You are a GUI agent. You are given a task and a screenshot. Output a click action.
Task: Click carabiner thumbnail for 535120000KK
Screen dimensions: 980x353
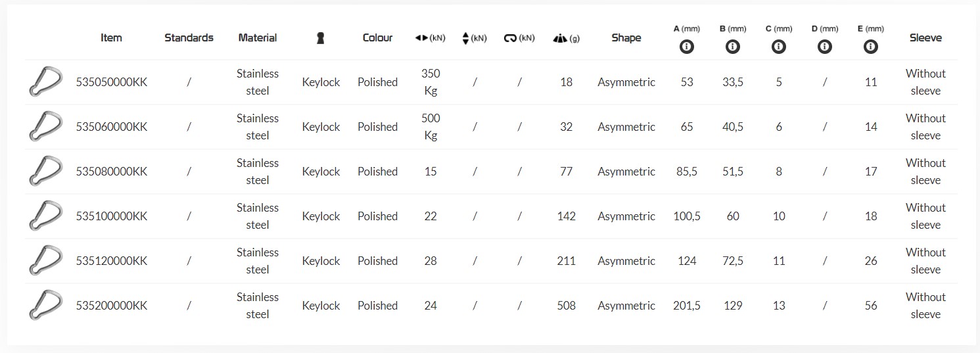(x=45, y=261)
